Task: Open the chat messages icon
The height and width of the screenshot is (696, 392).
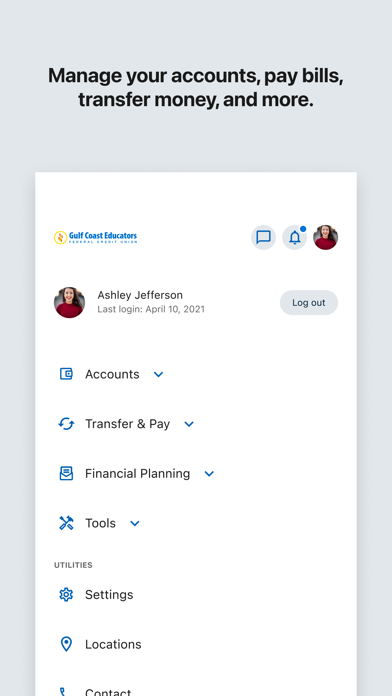Action: (x=263, y=237)
